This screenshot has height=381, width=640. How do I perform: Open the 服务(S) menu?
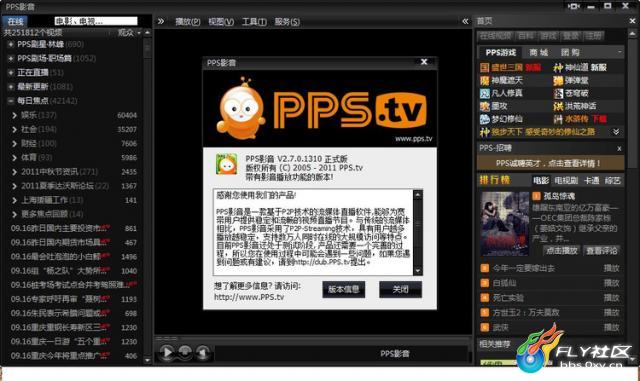pos(287,22)
